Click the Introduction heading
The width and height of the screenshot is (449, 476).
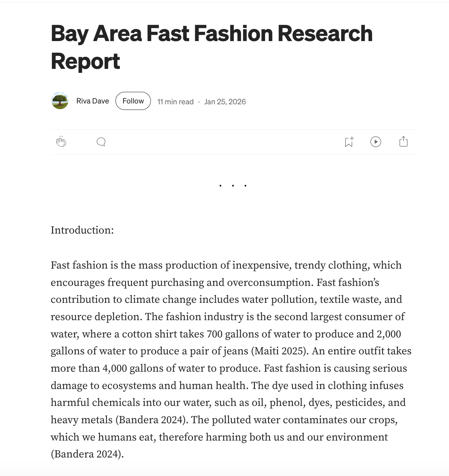[82, 230]
